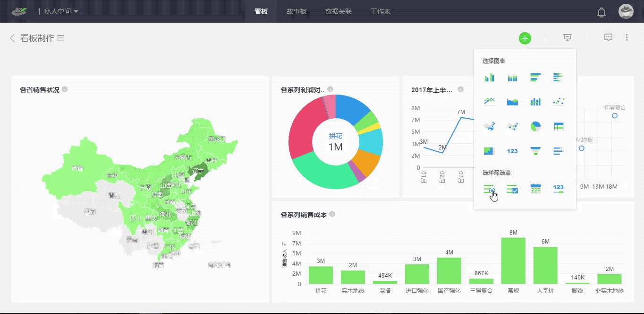Go back with the left arrow
The height and width of the screenshot is (314, 644).
[12, 38]
